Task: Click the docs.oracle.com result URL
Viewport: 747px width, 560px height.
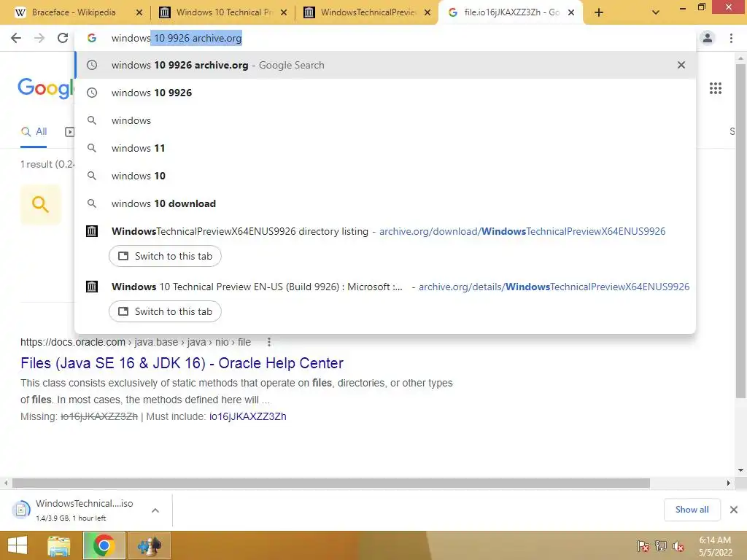Action: coord(135,342)
